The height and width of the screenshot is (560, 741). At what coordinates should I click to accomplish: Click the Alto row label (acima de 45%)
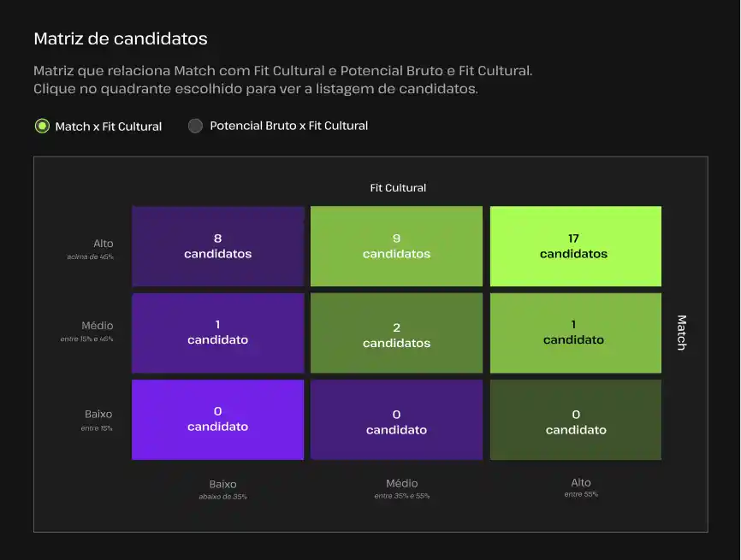102,245
